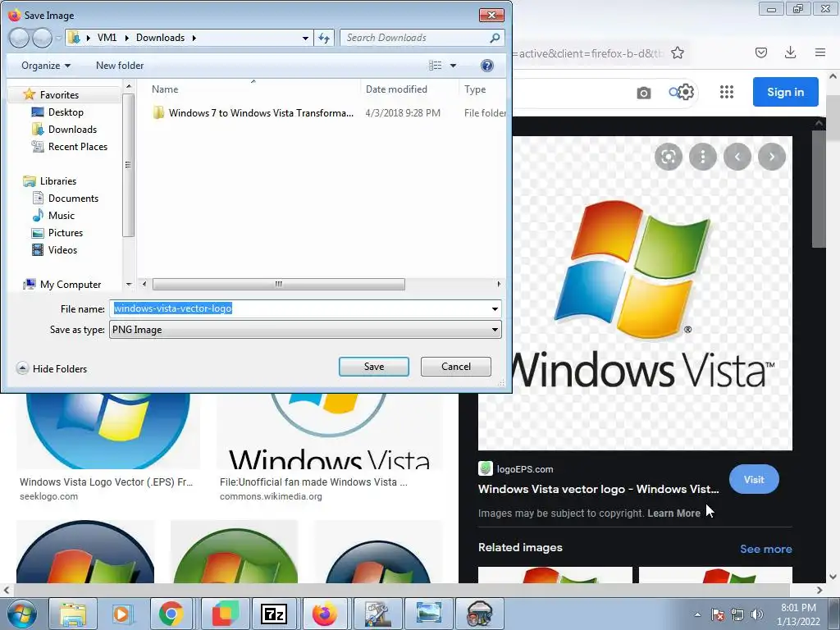The width and height of the screenshot is (840, 630).
Task: Open the Save as type combo box
Action: [305, 330]
